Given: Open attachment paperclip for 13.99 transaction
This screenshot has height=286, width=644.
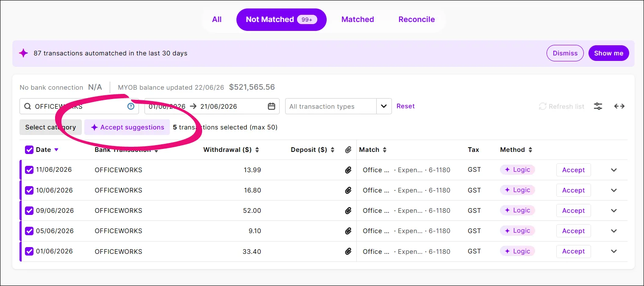Looking at the screenshot, I should point(348,170).
